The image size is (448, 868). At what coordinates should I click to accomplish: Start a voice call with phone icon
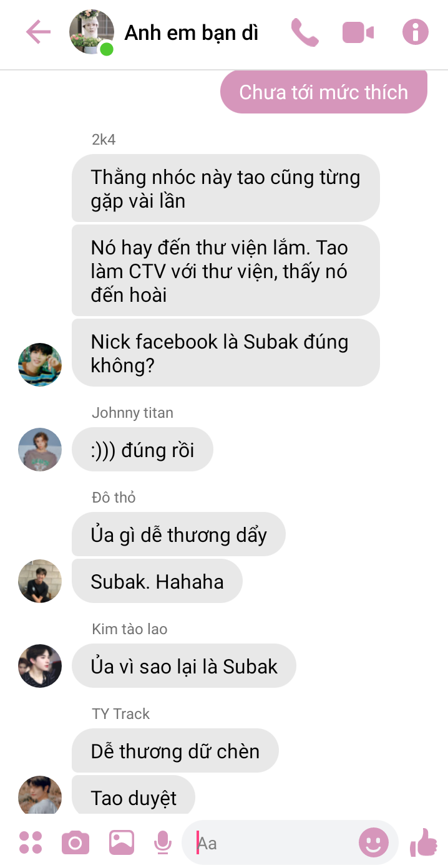304,32
